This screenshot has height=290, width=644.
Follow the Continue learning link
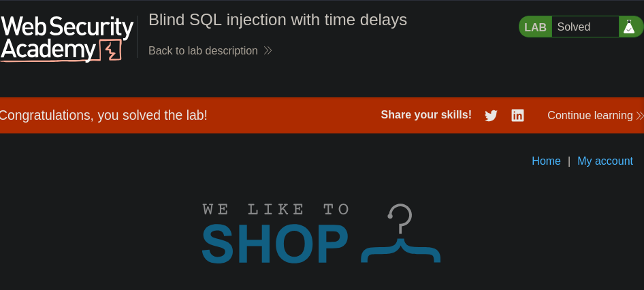[590, 116]
